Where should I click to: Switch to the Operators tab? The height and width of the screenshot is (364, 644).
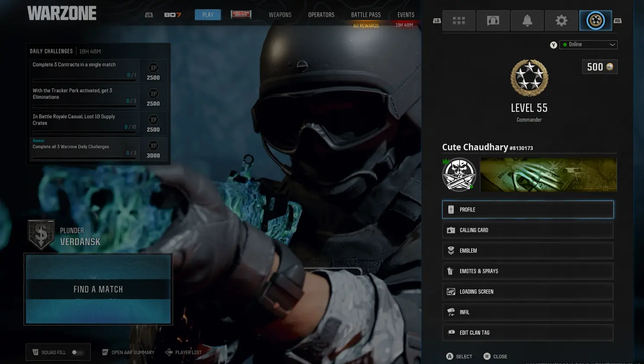(321, 15)
